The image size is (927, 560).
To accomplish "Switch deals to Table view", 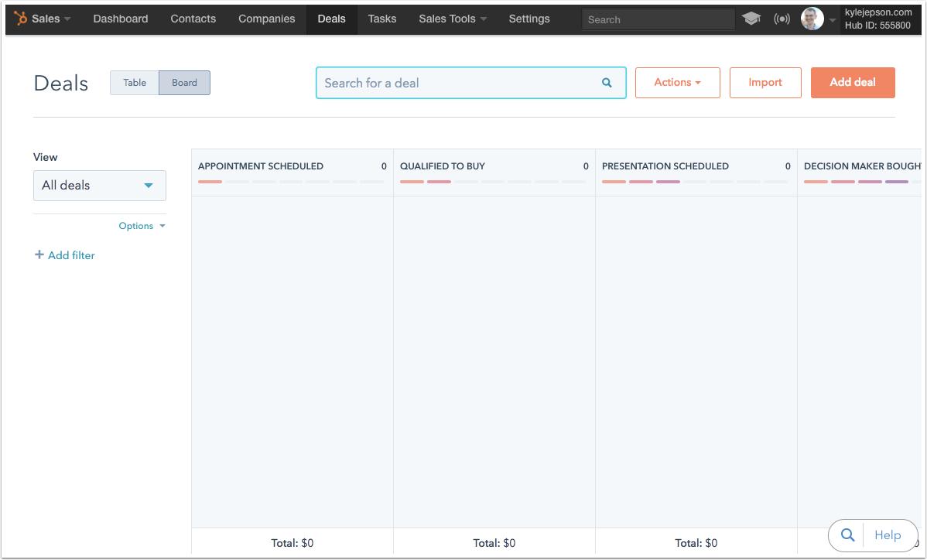I will click(134, 82).
